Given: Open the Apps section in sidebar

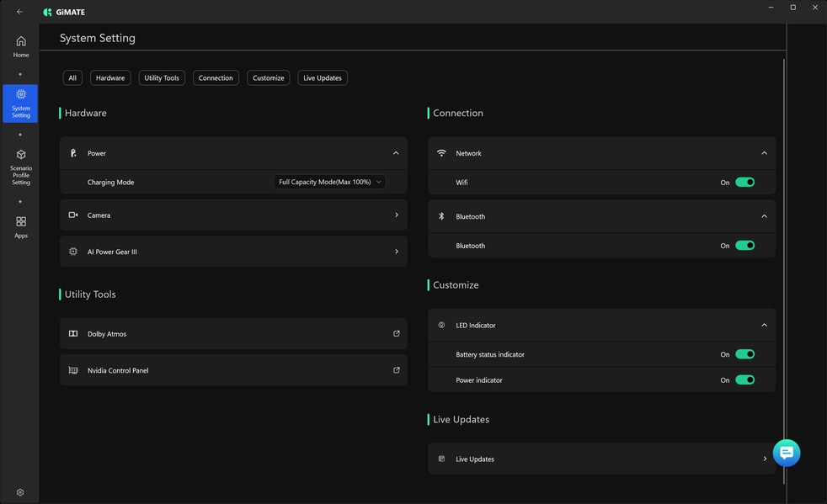Looking at the screenshot, I should pyautogui.click(x=21, y=226).
